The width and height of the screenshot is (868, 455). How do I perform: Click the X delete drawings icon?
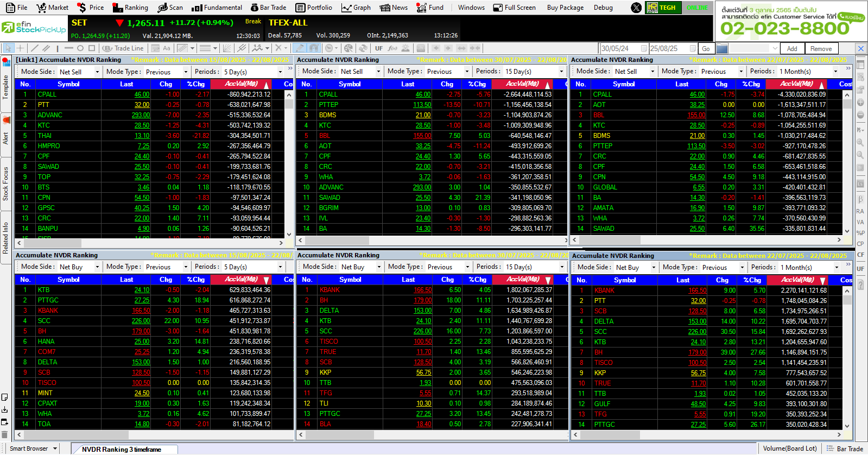coord(278,48)
